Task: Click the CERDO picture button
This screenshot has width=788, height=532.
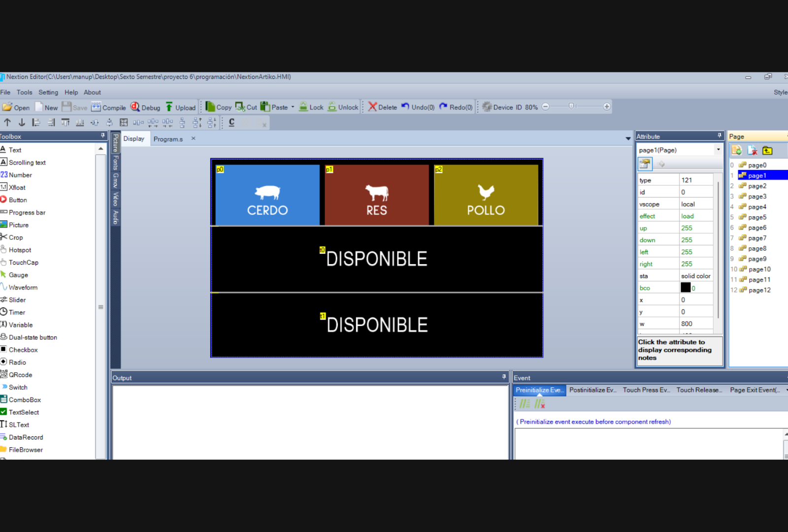Action: coord(267,195)
